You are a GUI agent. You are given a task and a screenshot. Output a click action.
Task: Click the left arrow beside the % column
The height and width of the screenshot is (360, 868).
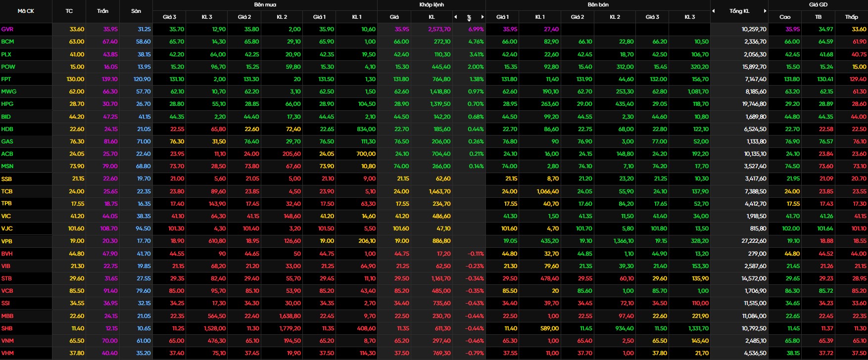[456, 17]
